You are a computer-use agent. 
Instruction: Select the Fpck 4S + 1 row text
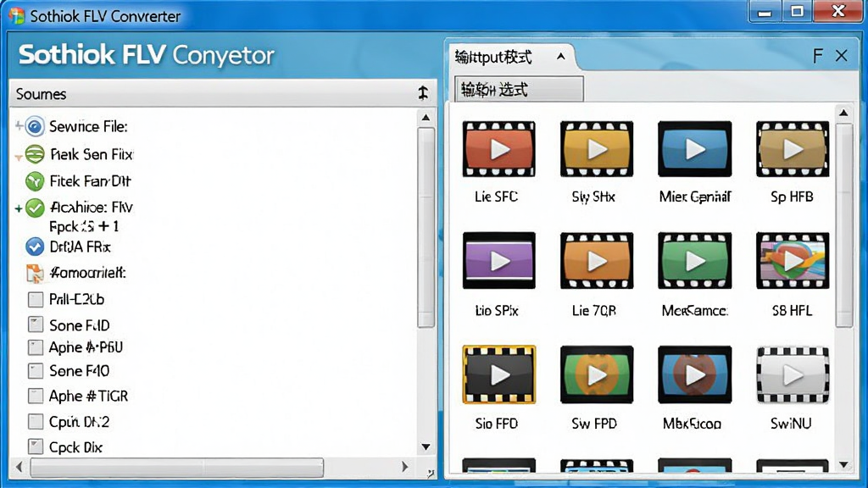click(84, 226)
